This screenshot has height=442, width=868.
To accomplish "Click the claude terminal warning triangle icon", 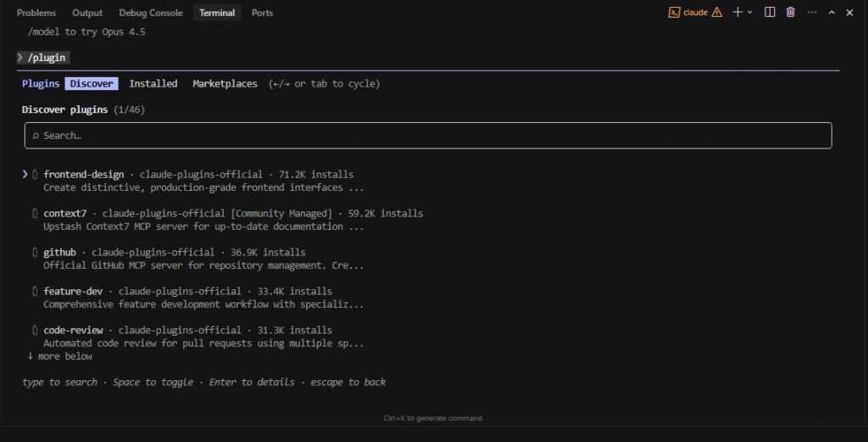I will (717, 12).
